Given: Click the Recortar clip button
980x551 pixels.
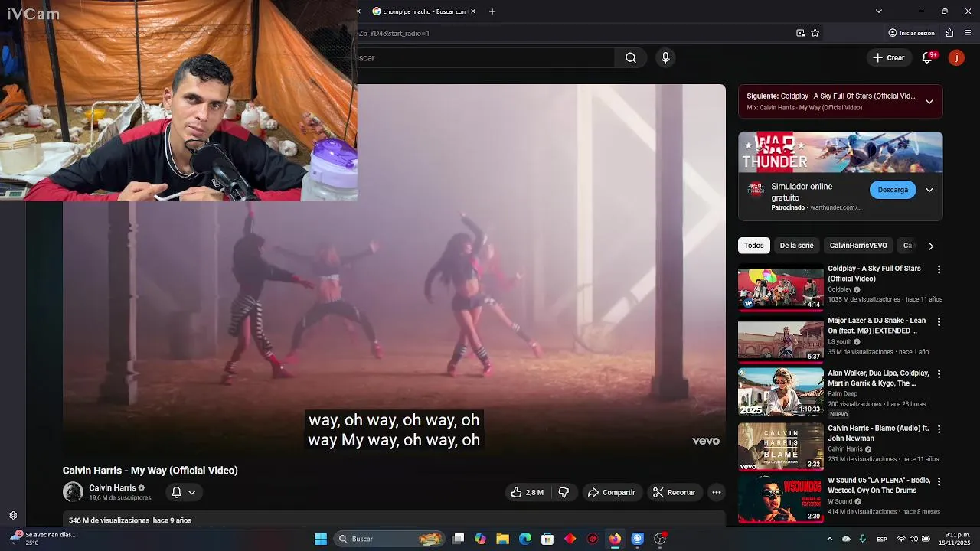Looking at the screenshot, I should [x=674, y=492].
